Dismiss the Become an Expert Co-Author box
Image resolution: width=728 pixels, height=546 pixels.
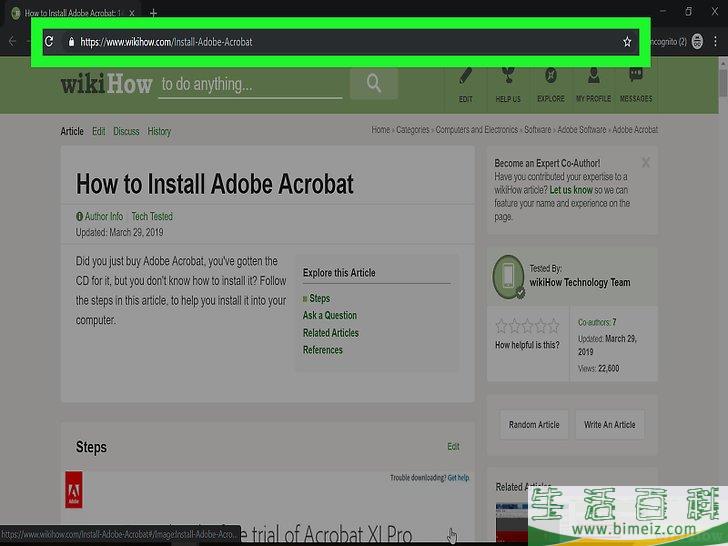click(x=645, y=162)
